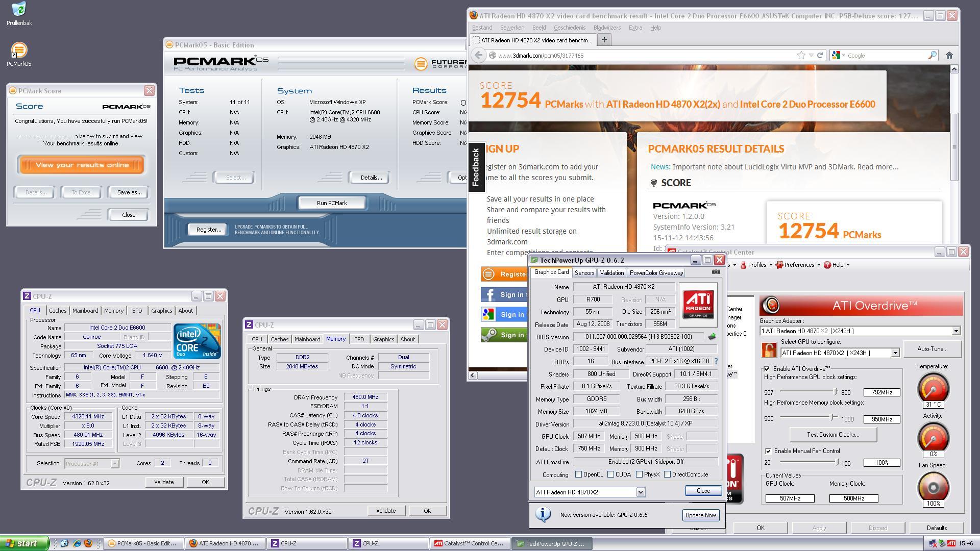Toggle the CUDA checkbox in GPU-Z
Screen dimensions: 980x551
point(610,474)
